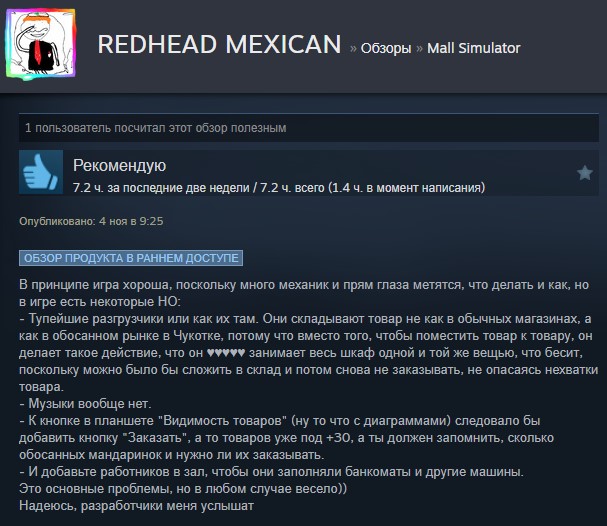Viewport: 607px width, 526px height.
Task: Select the Рекомендую heading
Action: [x=120, y=165]
